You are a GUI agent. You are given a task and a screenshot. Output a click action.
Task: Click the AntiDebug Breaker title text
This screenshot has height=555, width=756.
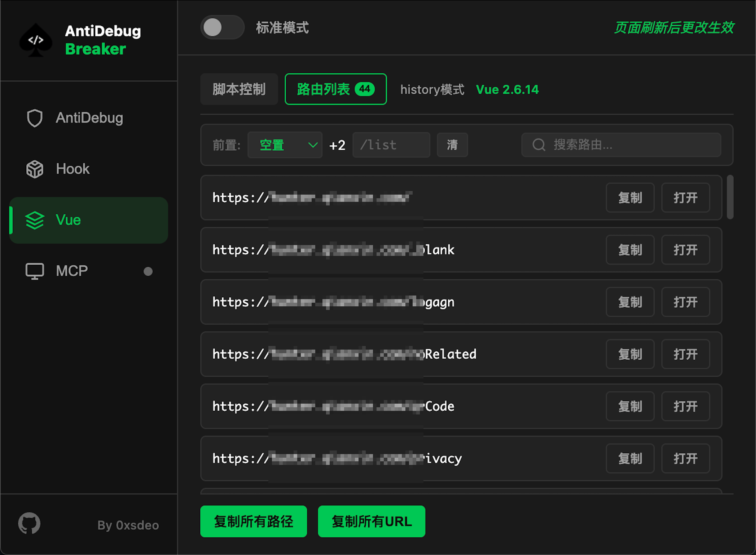[x=103, y=40]
